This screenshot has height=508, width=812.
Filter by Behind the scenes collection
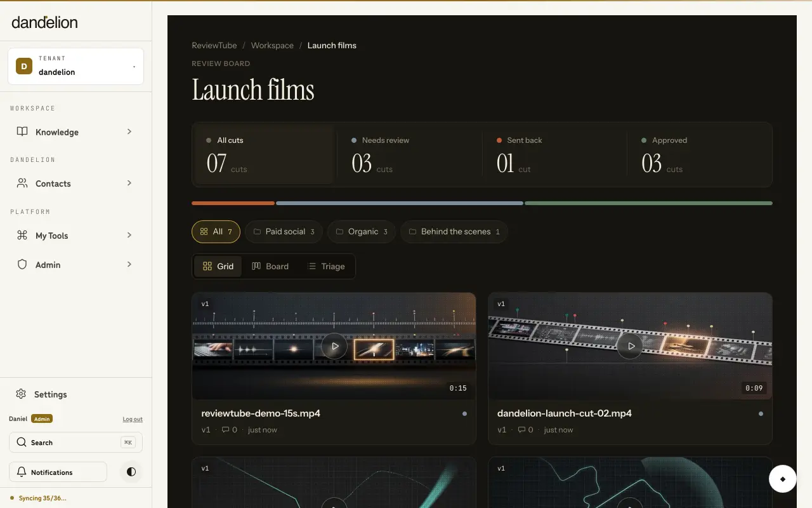point(454,232)
